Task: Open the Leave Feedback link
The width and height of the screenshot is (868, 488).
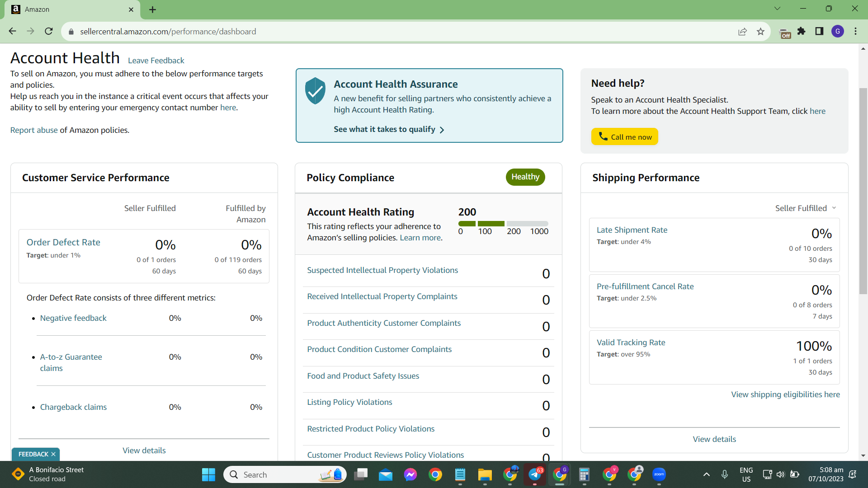Action: 156,61
